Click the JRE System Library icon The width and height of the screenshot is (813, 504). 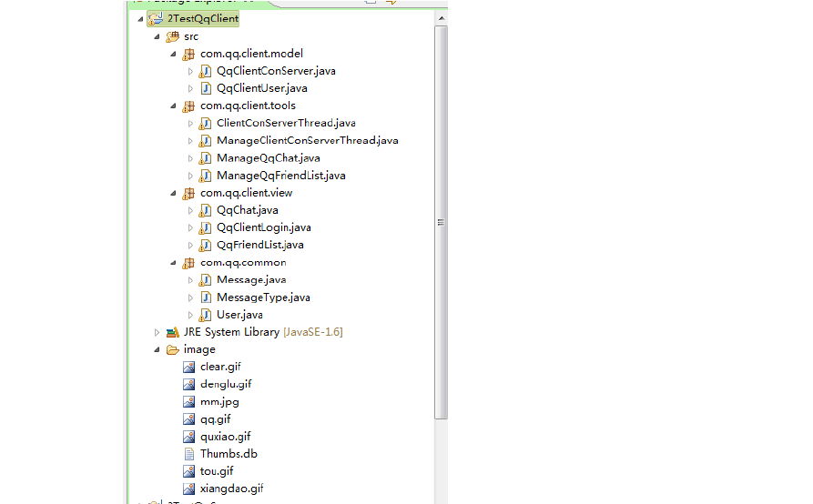pyautogui.click(x=173, y=333)
